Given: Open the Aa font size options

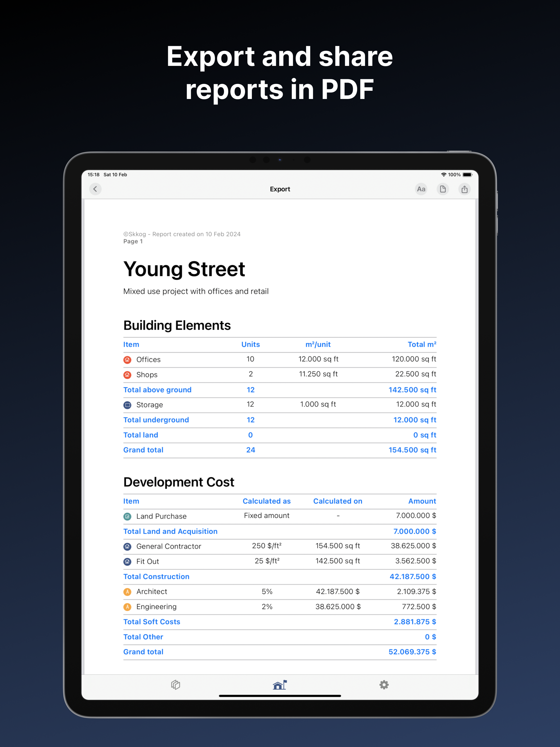Looking at the screenshot, I should click(x=421, y=189).
